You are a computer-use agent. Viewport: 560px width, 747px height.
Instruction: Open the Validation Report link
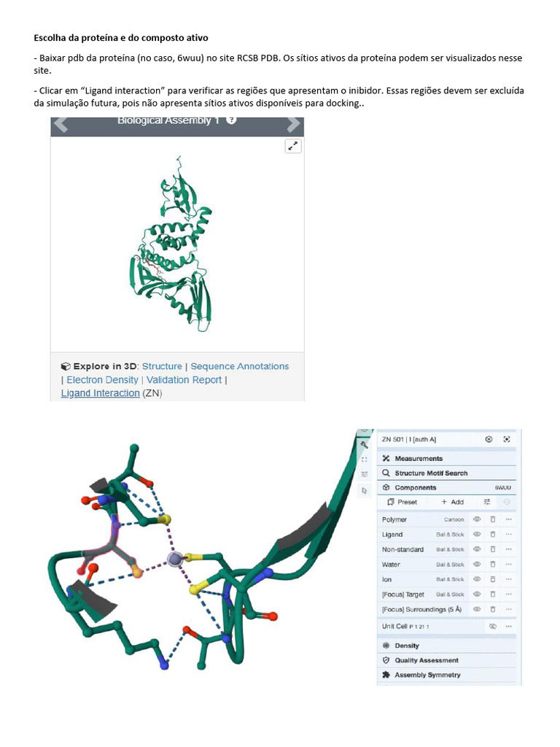coord(184,380)
